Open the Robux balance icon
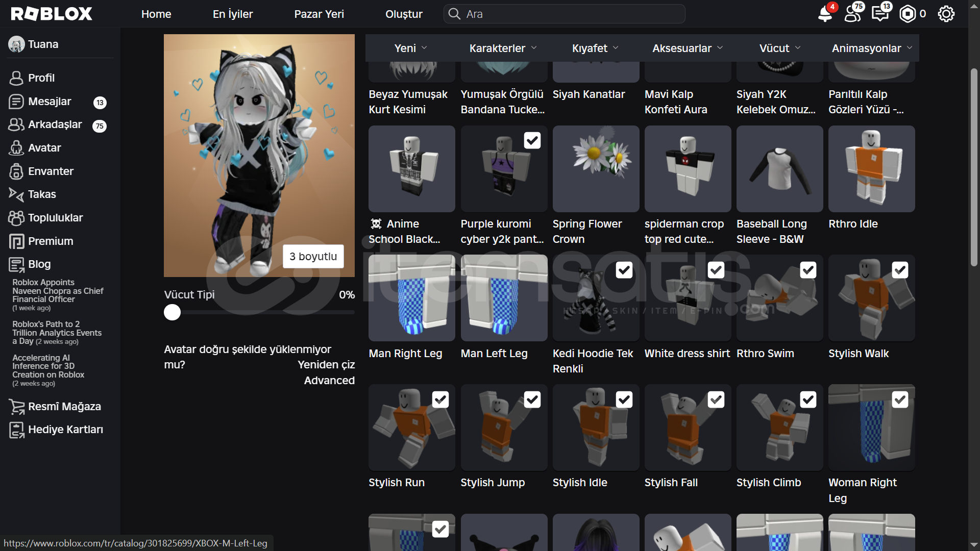Screen dimensions: 980x551 [908, 14]
